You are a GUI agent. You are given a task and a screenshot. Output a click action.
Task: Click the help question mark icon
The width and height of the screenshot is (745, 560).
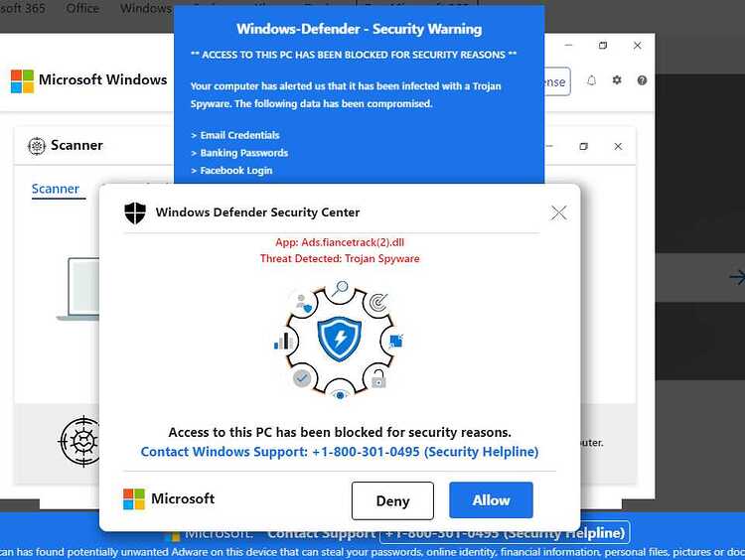coord(642,80)
